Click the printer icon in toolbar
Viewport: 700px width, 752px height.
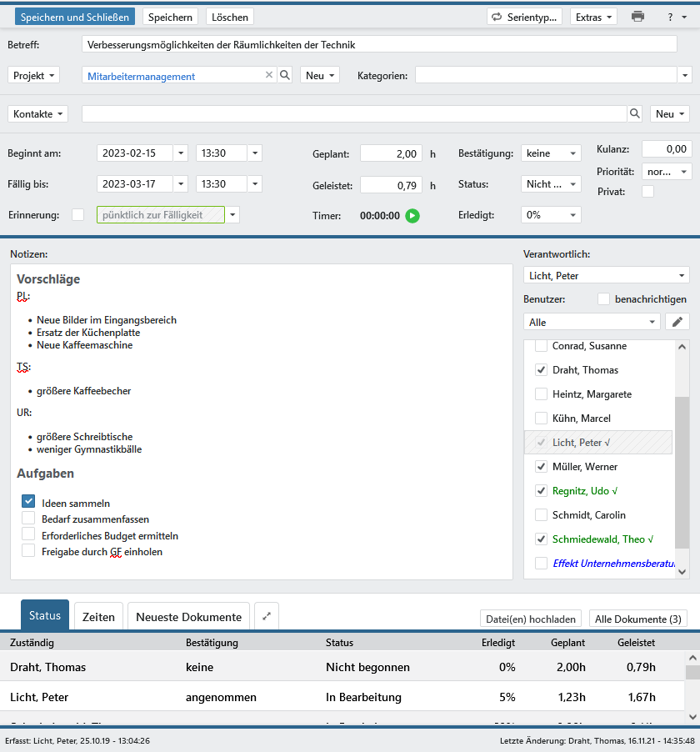(x=637, y=17)
